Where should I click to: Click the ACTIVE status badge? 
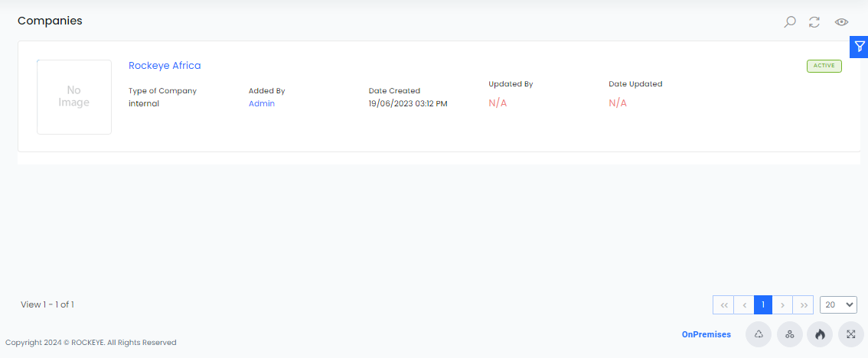coord(824,66)
